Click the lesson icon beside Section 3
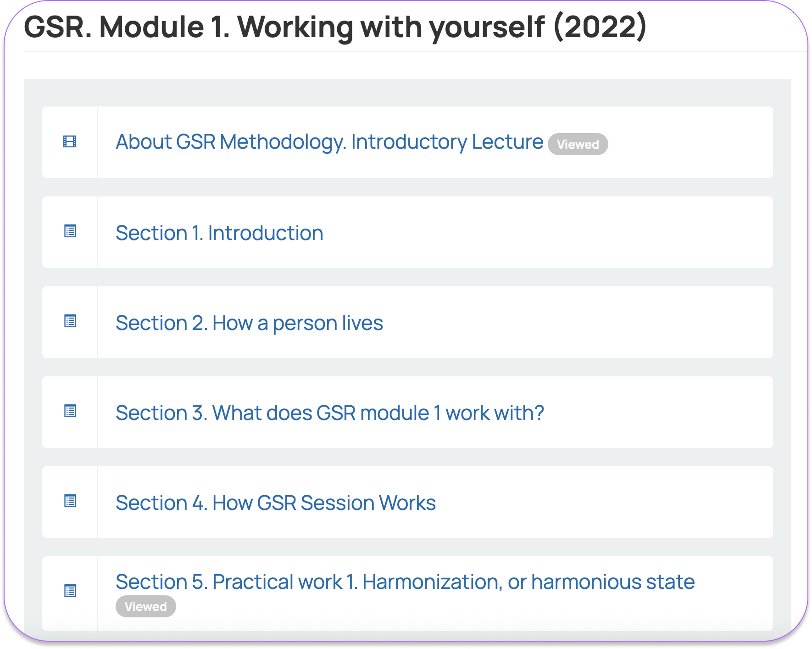The width and height of the screenshot is (812, 649). tap(70, 411)
